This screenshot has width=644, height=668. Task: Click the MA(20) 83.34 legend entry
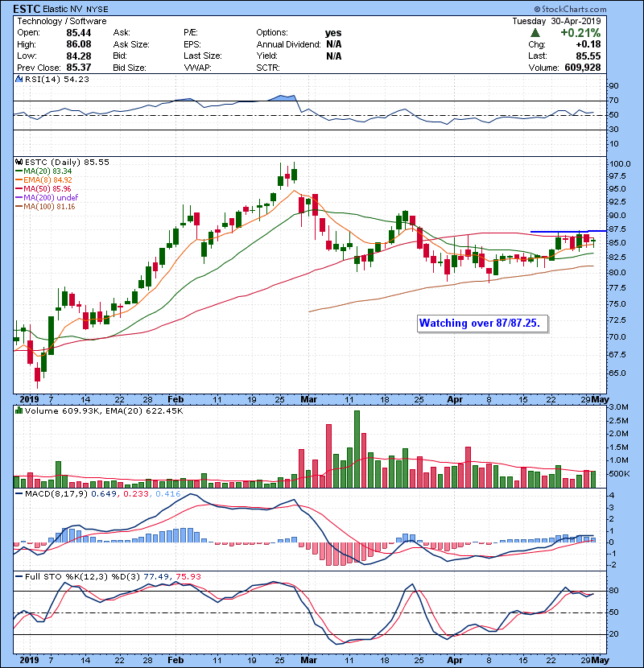pyautogui.click(x=43, y=171)
